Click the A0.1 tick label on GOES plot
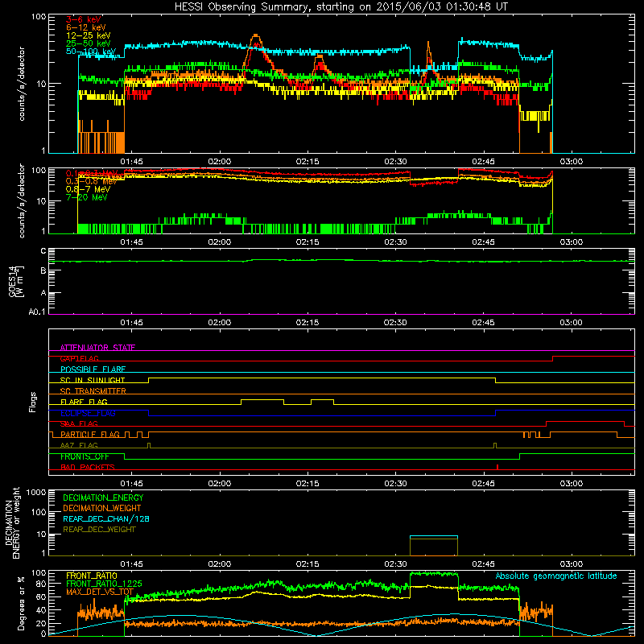The image size is (644, 644). point(37,312)
